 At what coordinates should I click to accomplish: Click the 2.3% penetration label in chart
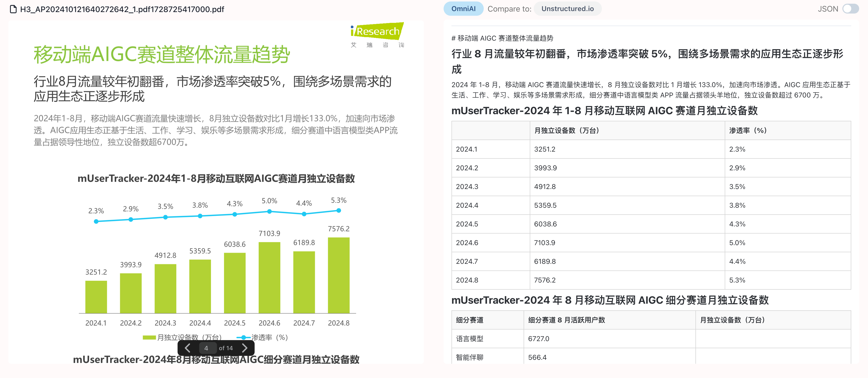[96, 211]
